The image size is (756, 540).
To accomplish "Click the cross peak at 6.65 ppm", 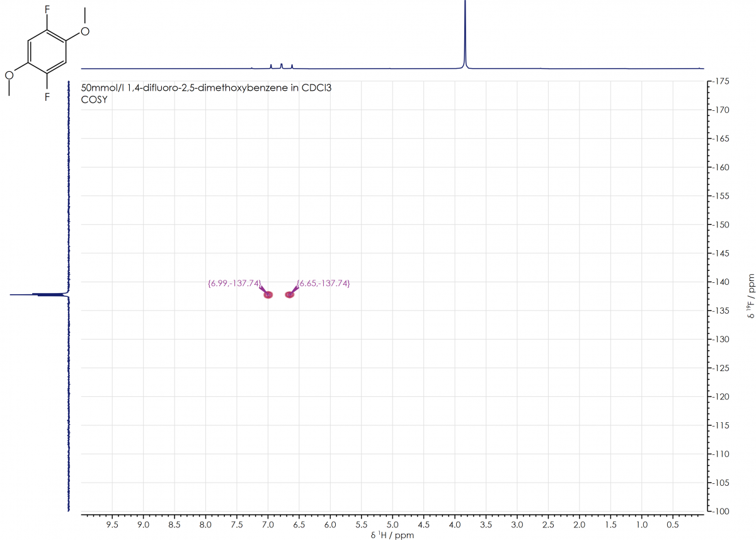I will tap(290, 295).
